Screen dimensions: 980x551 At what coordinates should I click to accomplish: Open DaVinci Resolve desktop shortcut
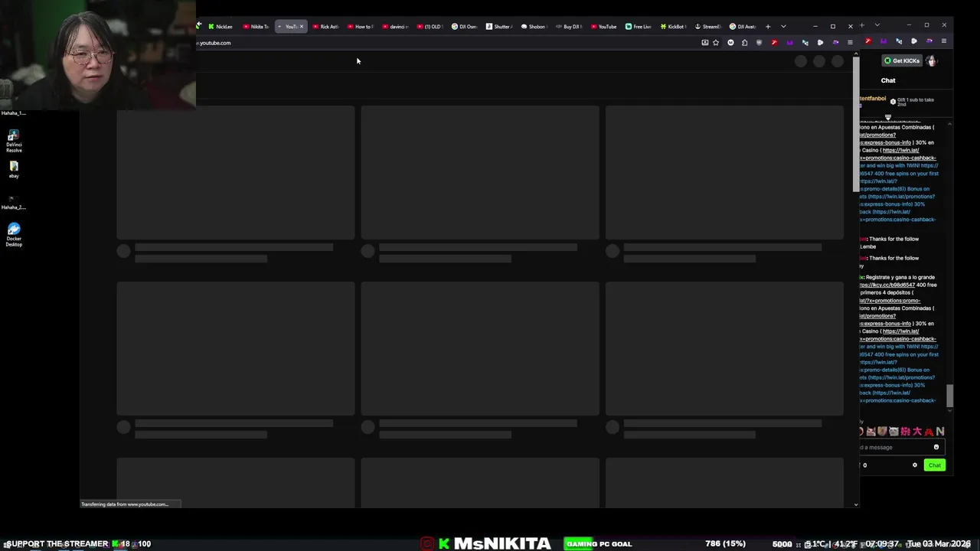tap(14, 142)
